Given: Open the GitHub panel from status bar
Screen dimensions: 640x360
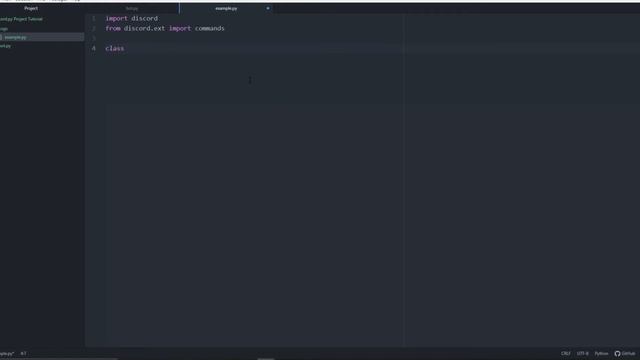Looking at the screenshot, I should click(625, 353).
